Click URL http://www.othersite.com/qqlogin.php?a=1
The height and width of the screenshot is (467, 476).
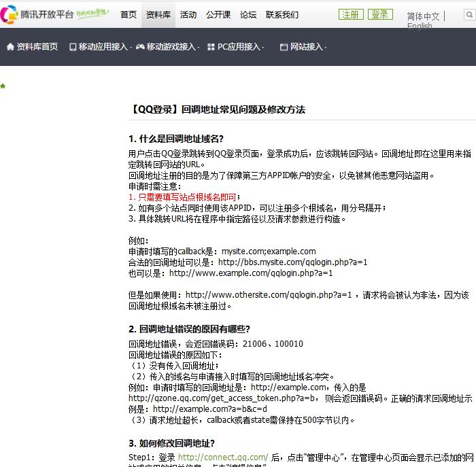(x=269, y=295)
